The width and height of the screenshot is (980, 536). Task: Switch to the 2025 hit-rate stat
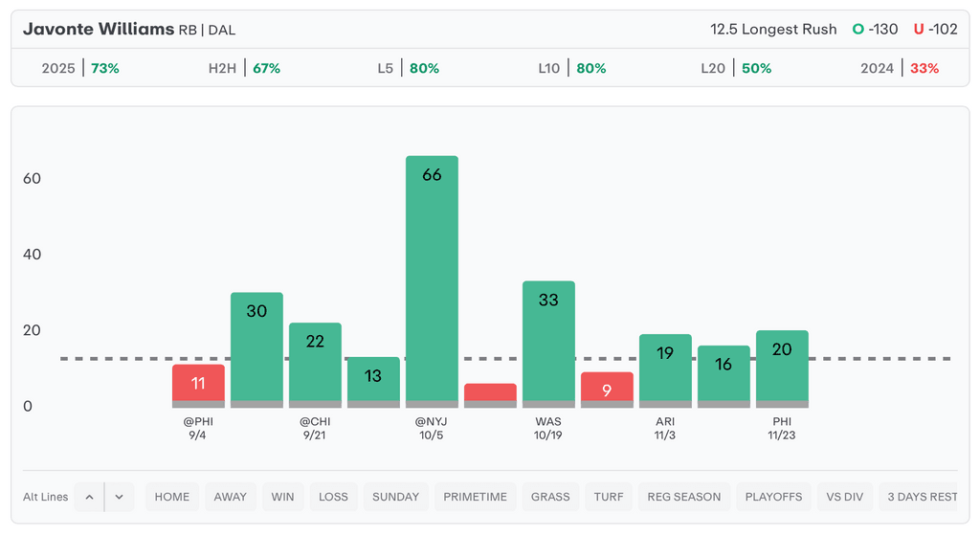(x=80, y=68)
